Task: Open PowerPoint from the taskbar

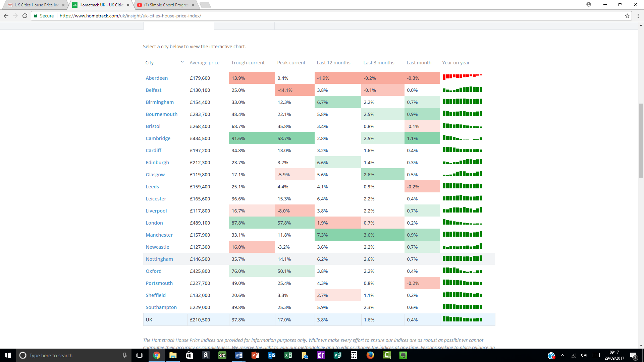Action: [x=255, y=355]
